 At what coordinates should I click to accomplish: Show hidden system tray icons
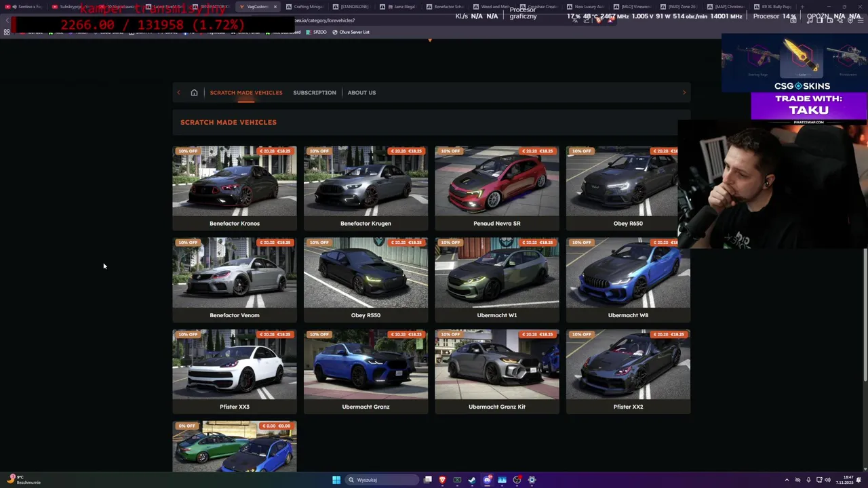point(787,480)
